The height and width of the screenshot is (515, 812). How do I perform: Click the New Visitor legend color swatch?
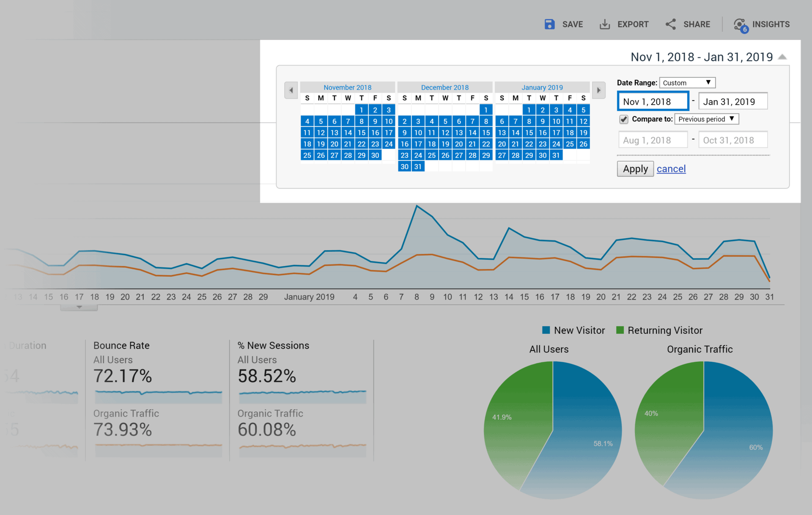click(x=546, y=330)
